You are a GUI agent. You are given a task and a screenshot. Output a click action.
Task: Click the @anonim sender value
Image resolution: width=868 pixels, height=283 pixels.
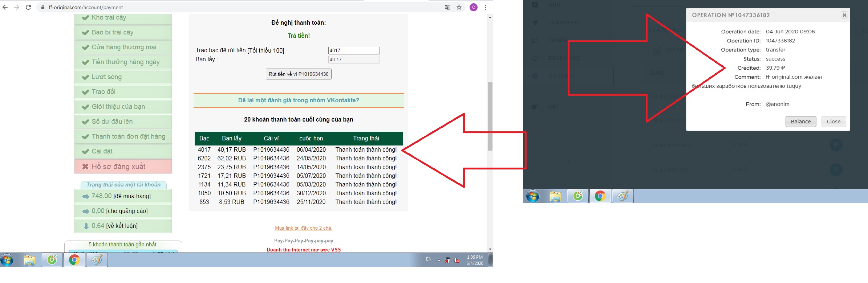click(778, 104)
